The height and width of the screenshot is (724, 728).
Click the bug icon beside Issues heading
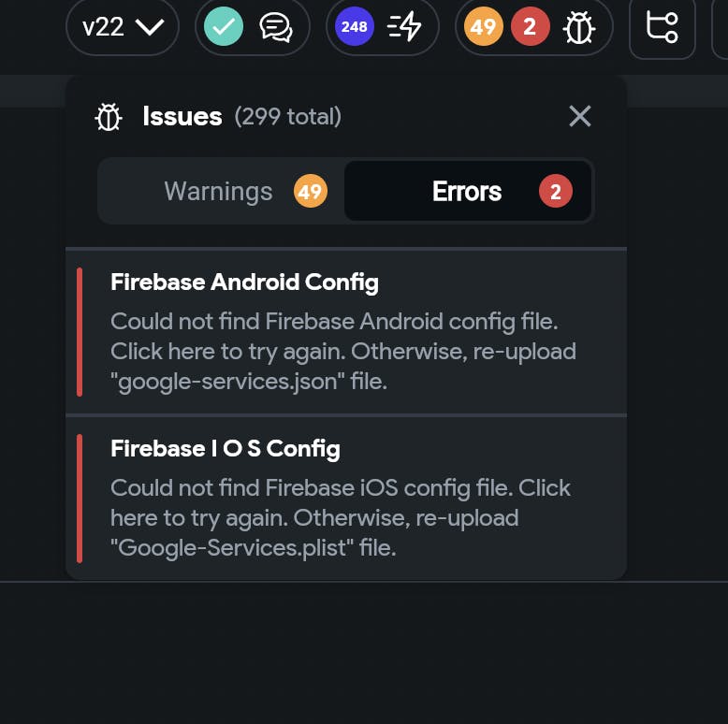click(x=109, y=117)
